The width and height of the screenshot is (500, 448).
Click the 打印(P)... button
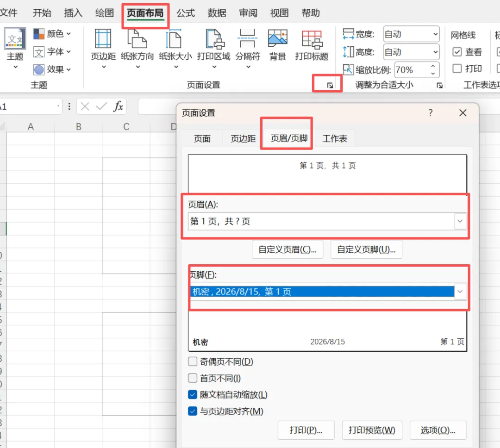[x=306, y=430]
